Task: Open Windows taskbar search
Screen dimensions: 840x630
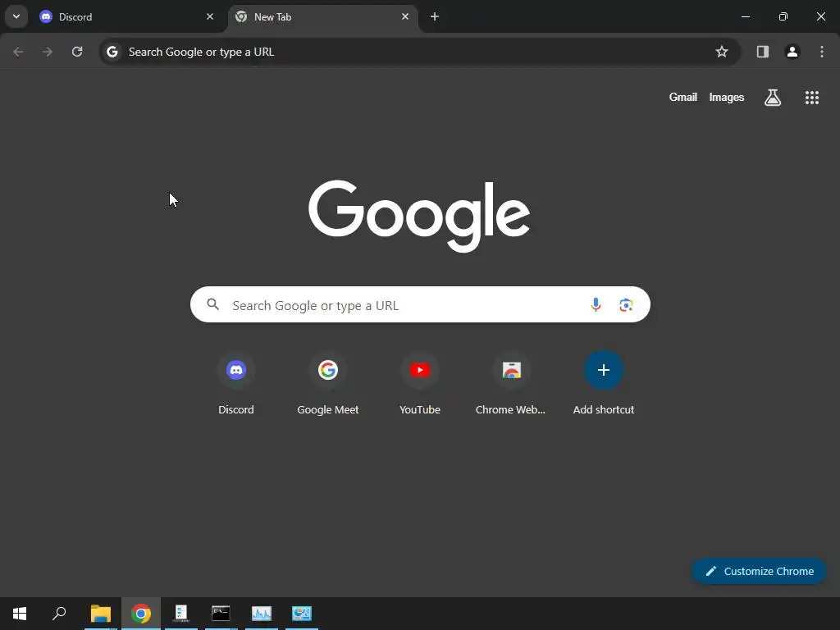Action: 59,614
